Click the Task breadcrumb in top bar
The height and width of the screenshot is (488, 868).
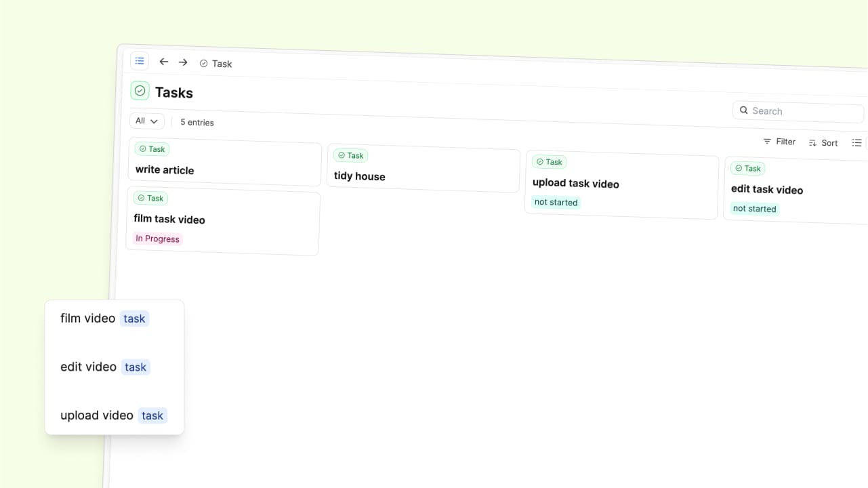click(x=216, y=64)
